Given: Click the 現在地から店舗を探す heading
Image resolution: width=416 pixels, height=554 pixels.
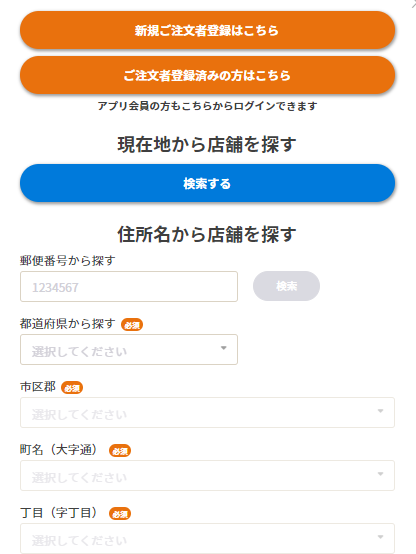Looking at the screenshot, I should [x=207, y=145].
